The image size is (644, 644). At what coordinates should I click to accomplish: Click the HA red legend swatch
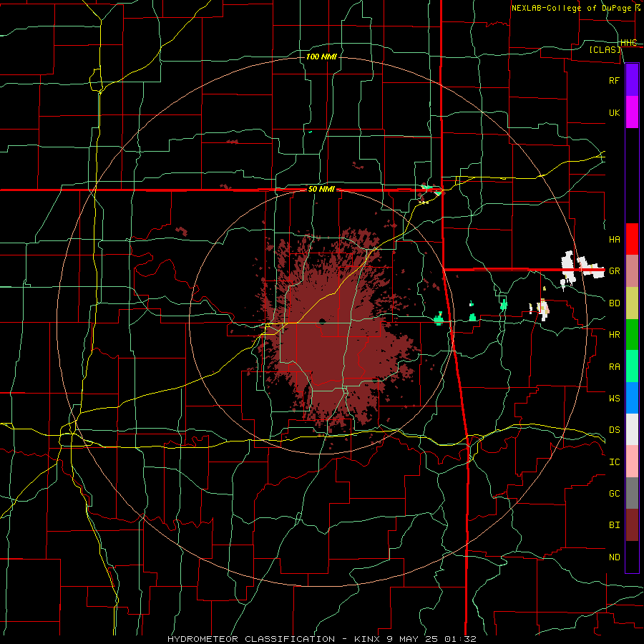click(632, 239)
